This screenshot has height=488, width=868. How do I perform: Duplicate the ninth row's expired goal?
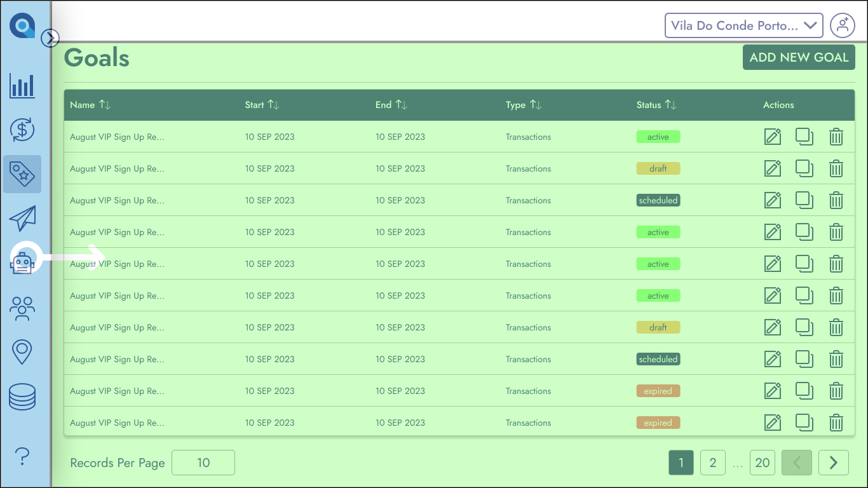(804, 391)
